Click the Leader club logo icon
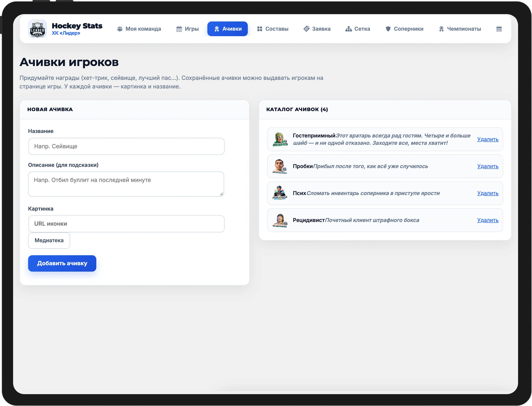The width and height of the screenshot is (532, 406). (37, 29)
